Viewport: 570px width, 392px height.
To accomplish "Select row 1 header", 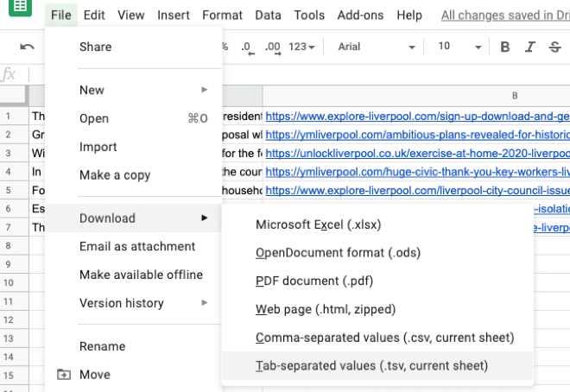I will pyautogui.click(x=14, y=117).
